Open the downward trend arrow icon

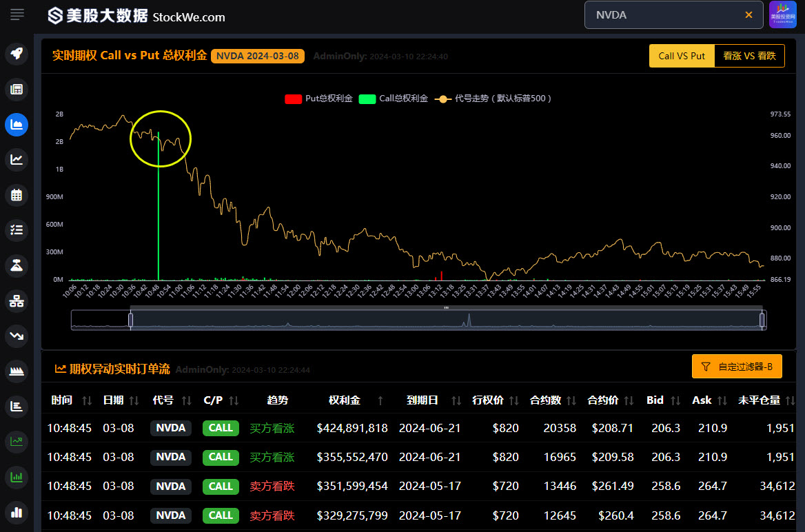coord(17,336)
